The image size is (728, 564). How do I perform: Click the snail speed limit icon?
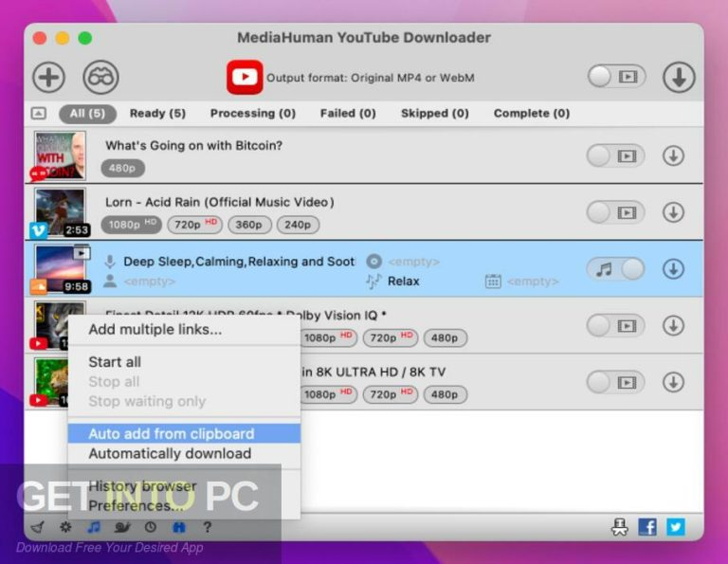[x=122, y=527]
